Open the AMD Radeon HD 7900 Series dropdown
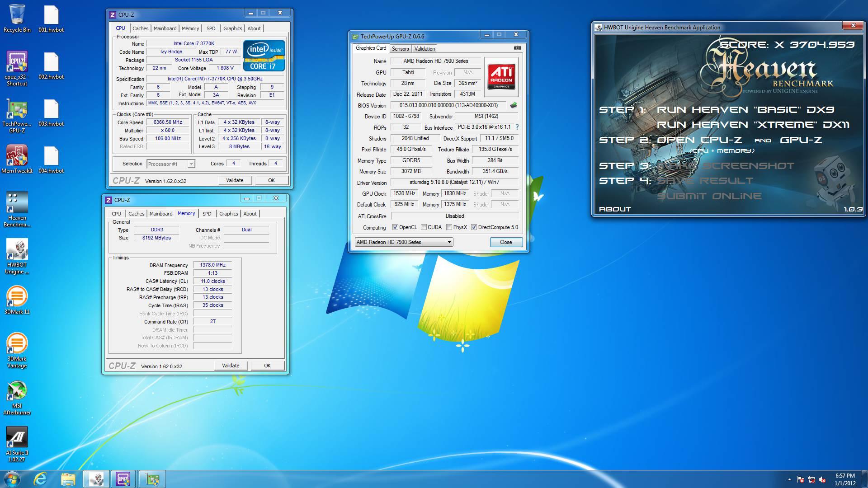The width and height of the screenshot is (868, 488). 404,242
